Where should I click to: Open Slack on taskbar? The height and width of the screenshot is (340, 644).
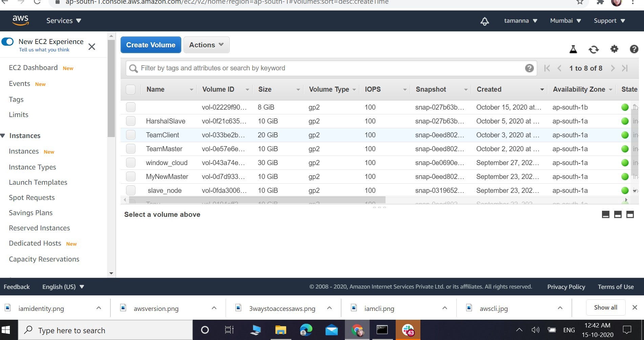coord(408,330)
